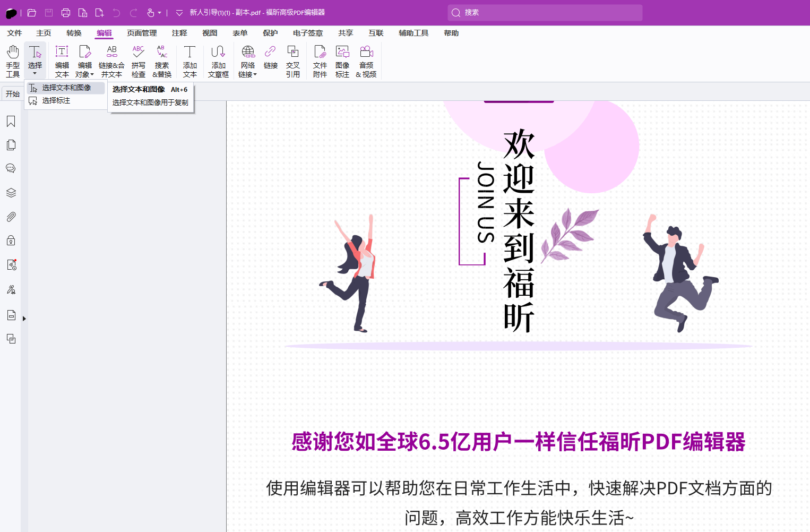Open the Comments side panel
The width and height of the screenshot is (810, 532).
tap(11, 168)
